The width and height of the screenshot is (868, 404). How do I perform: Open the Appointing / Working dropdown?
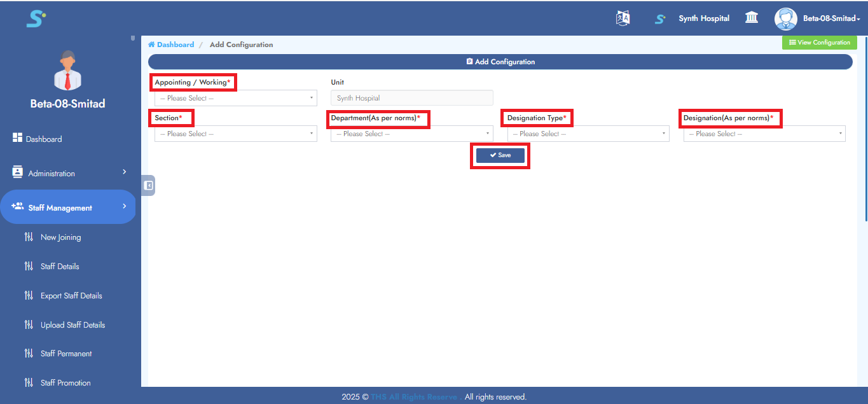click(x=235, y=97)
